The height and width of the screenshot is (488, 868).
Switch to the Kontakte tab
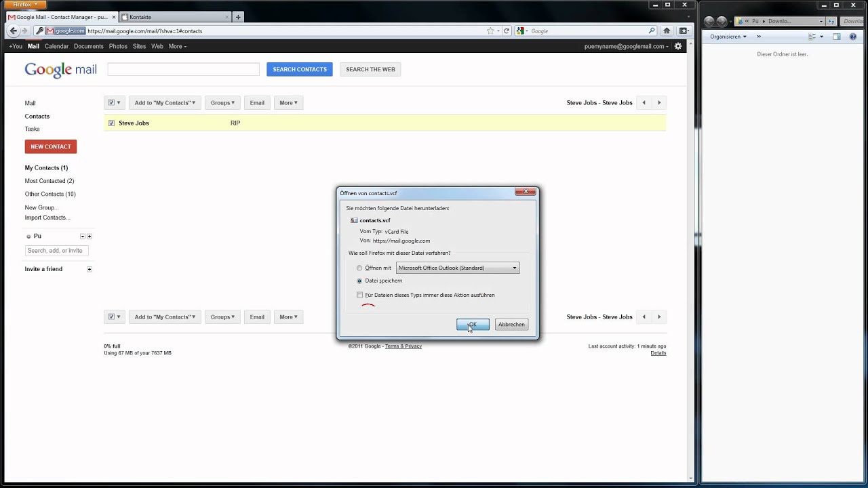click(175, 17)
